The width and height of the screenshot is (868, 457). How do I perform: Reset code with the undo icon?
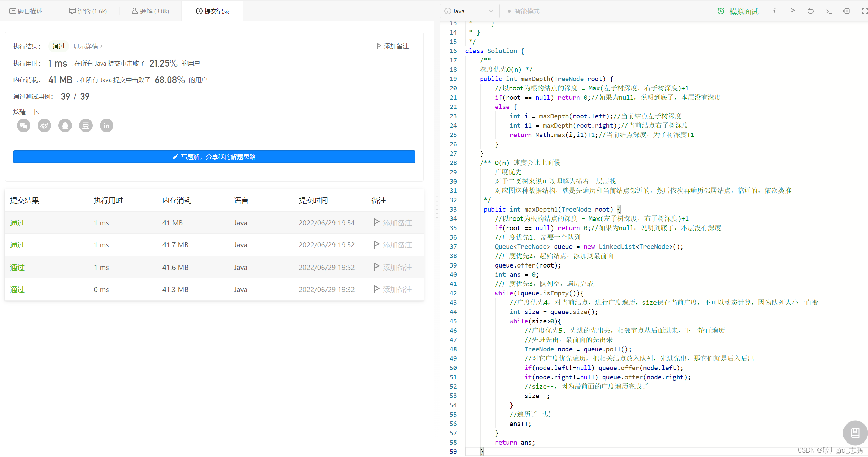[x=810, y=11]
